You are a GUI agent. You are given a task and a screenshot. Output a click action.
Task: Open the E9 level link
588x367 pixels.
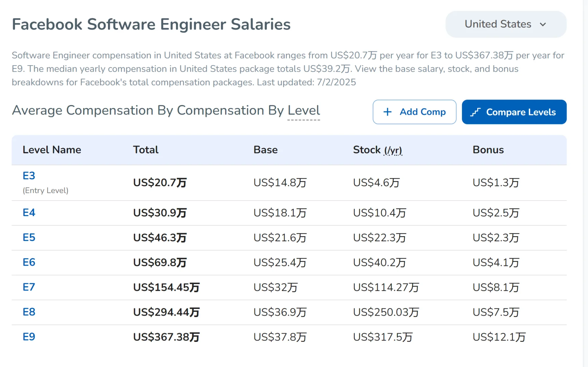click(x=29, y=337)
